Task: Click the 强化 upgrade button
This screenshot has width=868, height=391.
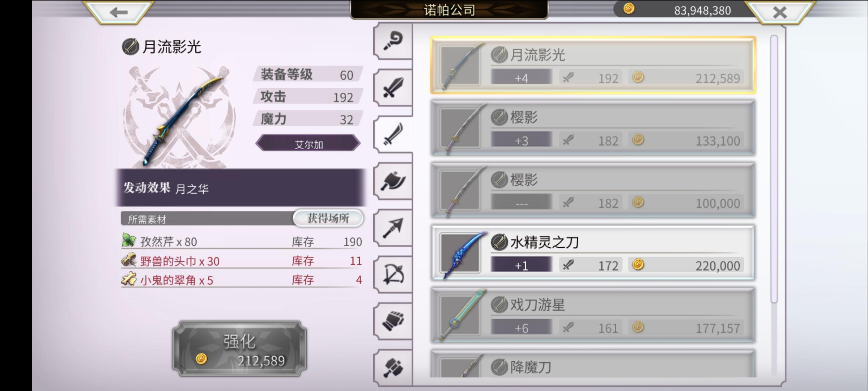Action: pos(239,348)
